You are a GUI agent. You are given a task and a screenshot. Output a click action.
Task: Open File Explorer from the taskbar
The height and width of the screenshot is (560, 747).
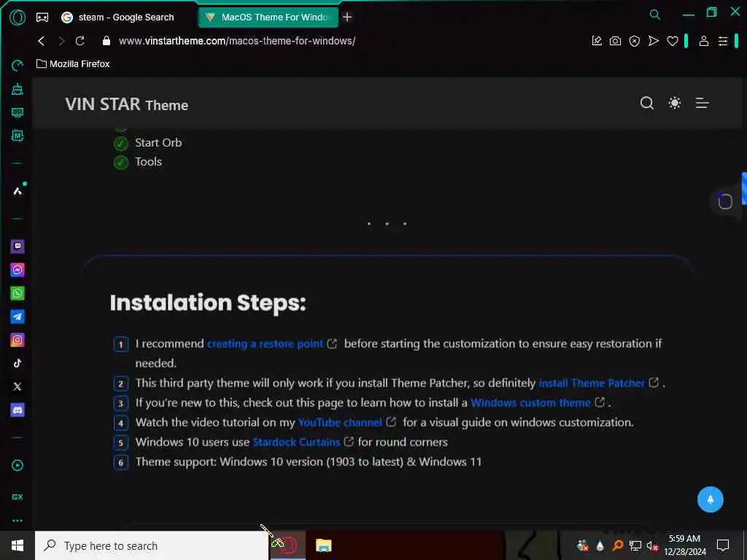[323, 545]
